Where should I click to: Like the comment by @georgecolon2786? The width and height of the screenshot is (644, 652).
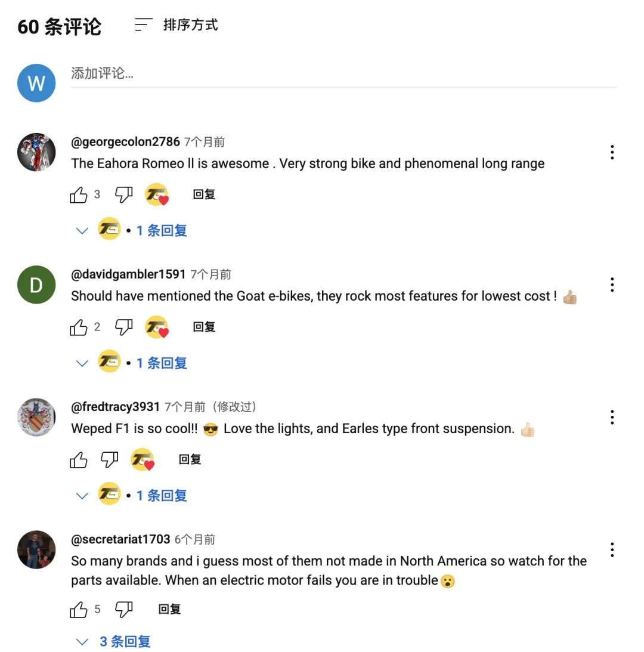pos(79,194)
